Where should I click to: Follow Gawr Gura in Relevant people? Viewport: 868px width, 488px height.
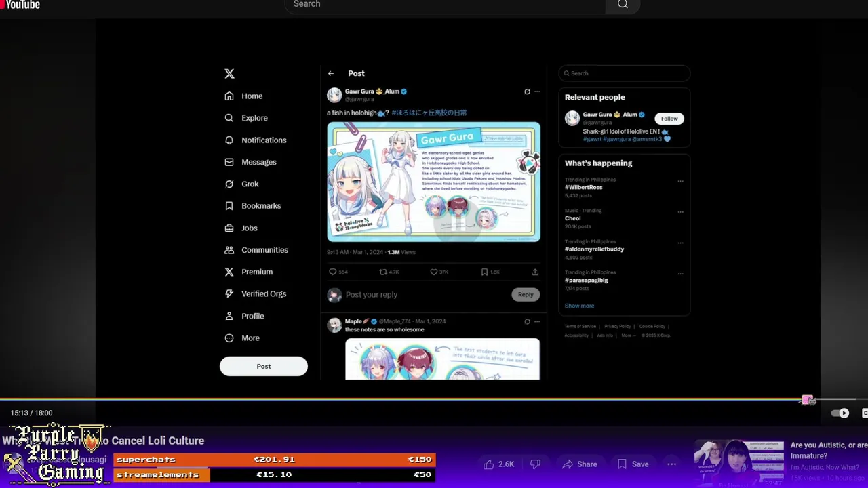pyautogui.click(x=669, y=119)
